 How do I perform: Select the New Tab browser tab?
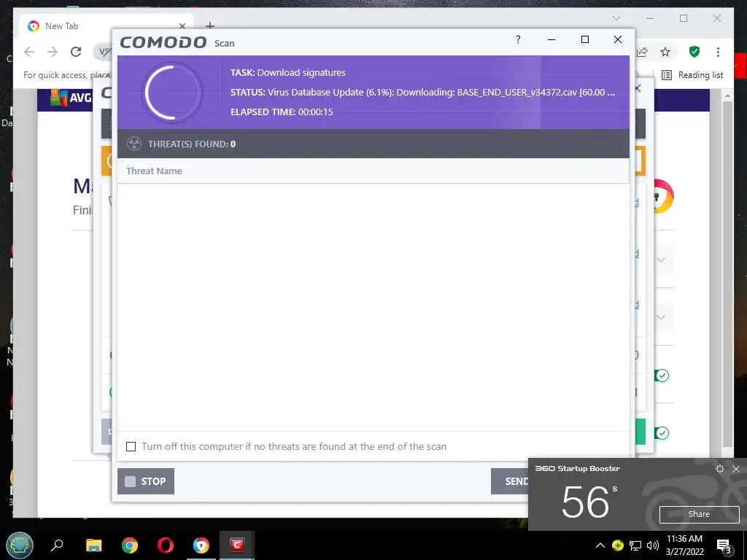pos(105,26)
